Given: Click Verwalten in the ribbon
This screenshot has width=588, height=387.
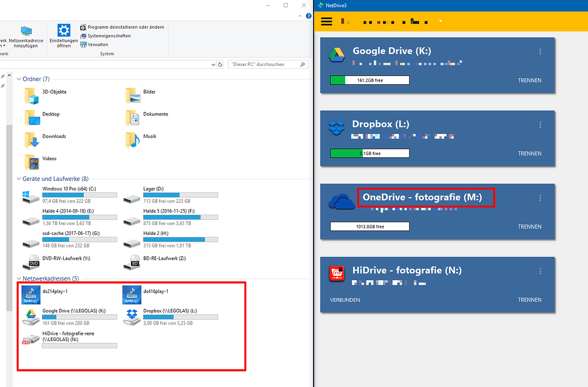Looking at the screenshot, I should (95, 44).
